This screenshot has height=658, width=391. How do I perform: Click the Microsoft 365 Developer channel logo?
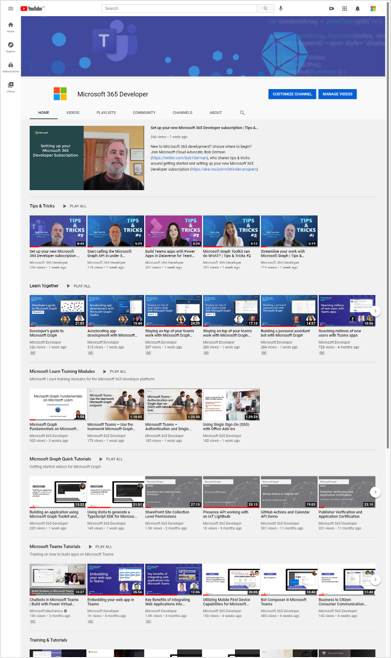60,94
